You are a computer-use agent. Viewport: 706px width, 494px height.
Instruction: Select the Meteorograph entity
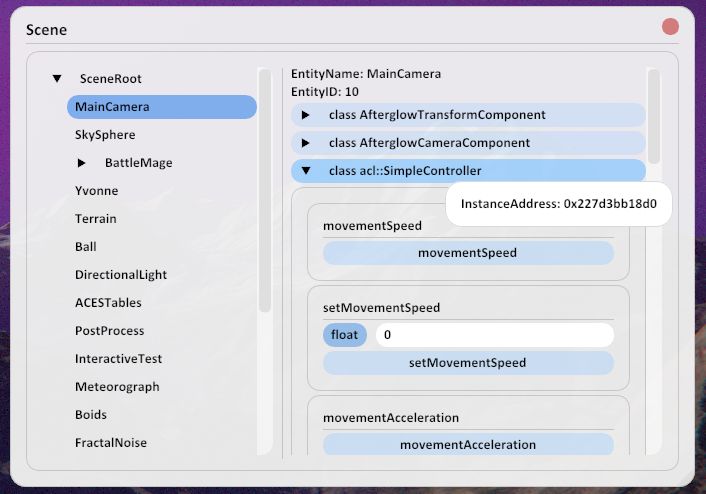coord(117,387)
